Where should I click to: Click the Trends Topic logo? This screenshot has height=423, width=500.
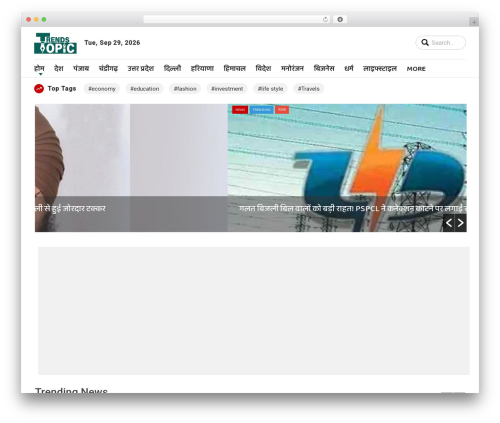pyautogui.click(x=55, y=43)
